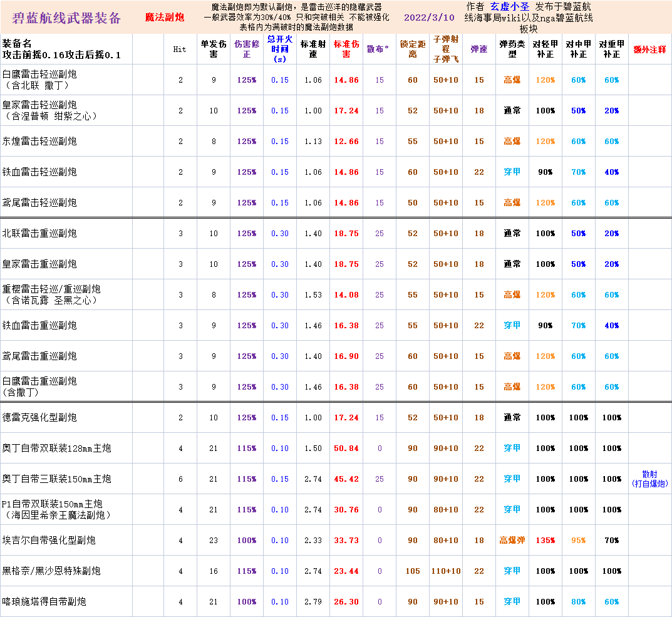Screen dimensions: 672x617
Task: Select the 喀琅施塔得自带副炮 row name
Action: (44, 602)
